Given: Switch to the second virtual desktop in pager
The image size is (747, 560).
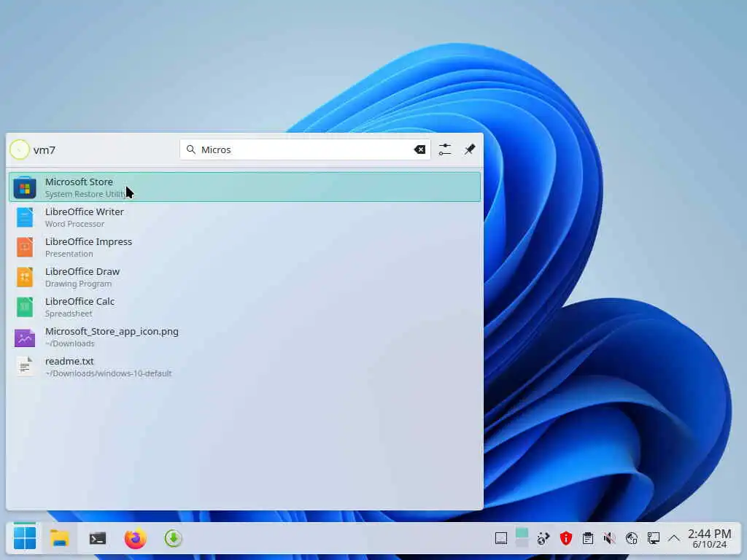Looking at the screenshot, I should 522,543.
